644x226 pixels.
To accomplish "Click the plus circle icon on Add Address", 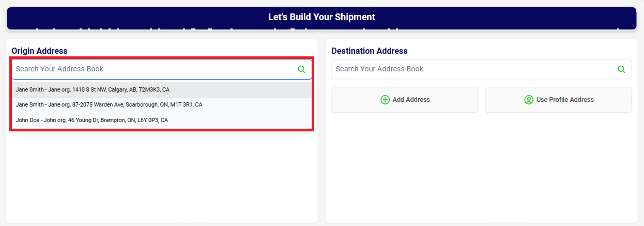I will tap(385, 100).
